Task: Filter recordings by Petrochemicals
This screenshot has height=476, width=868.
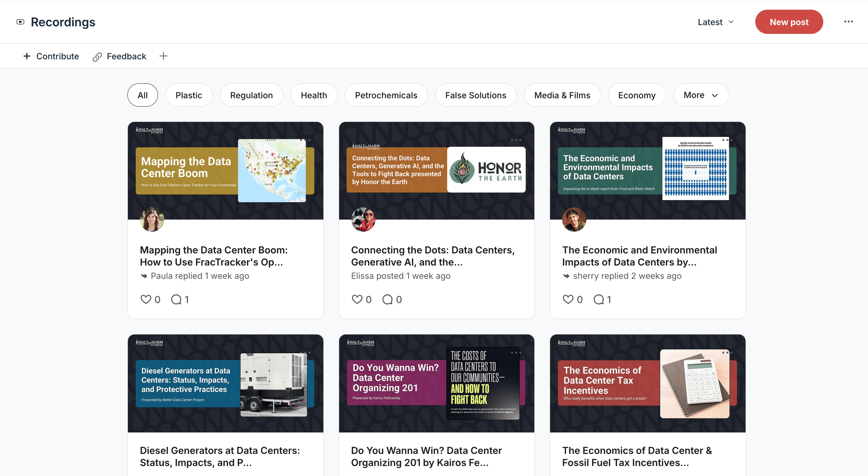Action: click(386, 95)
